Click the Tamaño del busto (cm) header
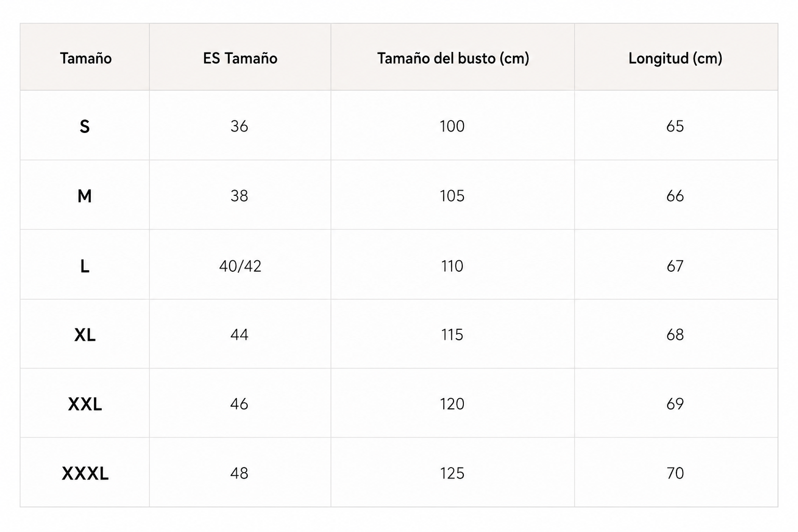The width and height of the screenshot is (798, 532). pos(453,58)
